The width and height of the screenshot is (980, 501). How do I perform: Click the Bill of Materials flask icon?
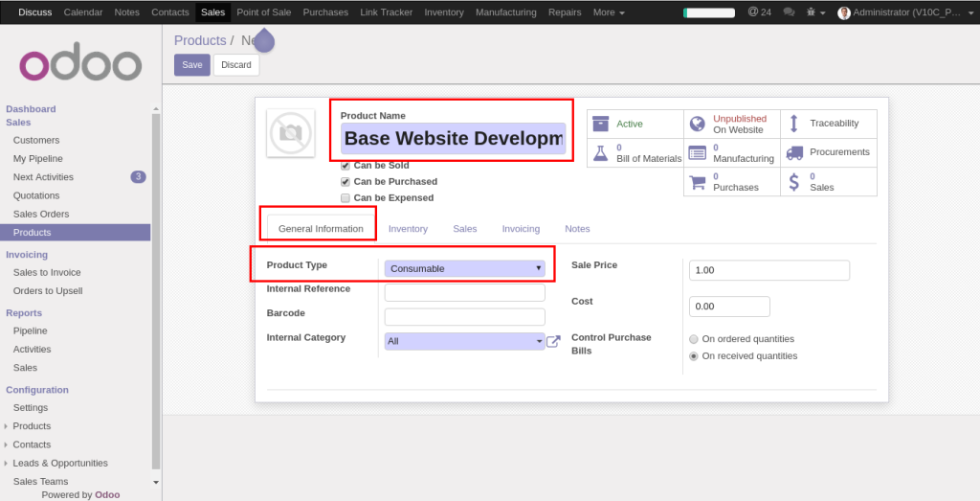point(600,152)
